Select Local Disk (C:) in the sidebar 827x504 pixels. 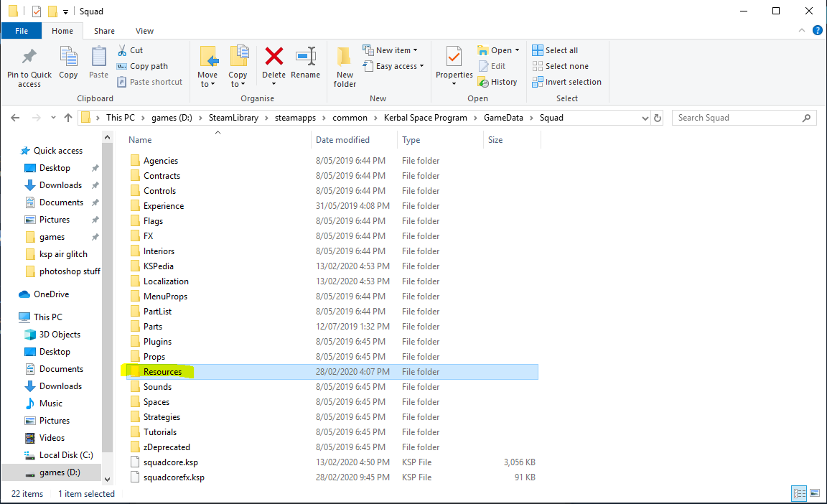coord(59,455)
